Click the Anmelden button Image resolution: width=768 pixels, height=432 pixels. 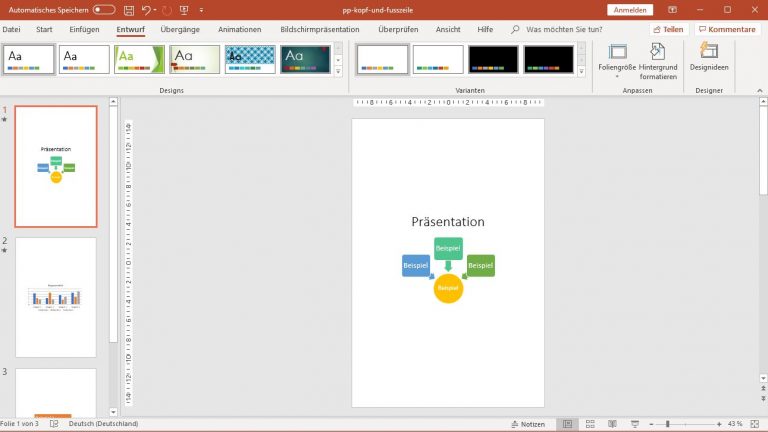point(630,10)
